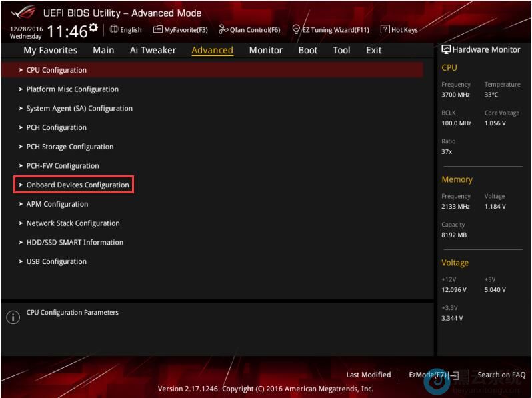
Task: Click Core Voltage value 1.056 V
Action: (495, 123)
